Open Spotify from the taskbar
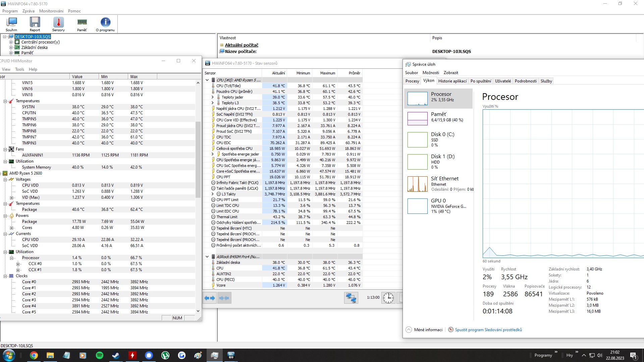Viewport: 644px width, 362px height. coord(100,355)
